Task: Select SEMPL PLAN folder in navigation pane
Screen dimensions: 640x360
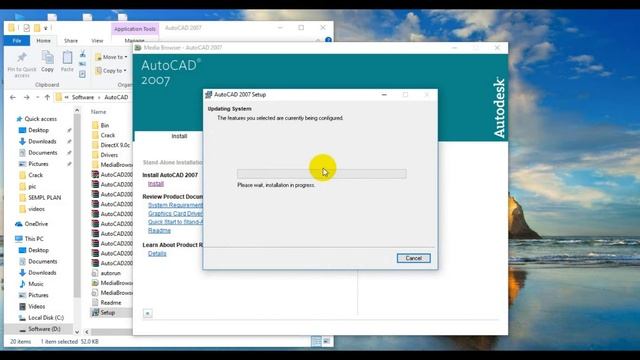Action: click(44, 198)
